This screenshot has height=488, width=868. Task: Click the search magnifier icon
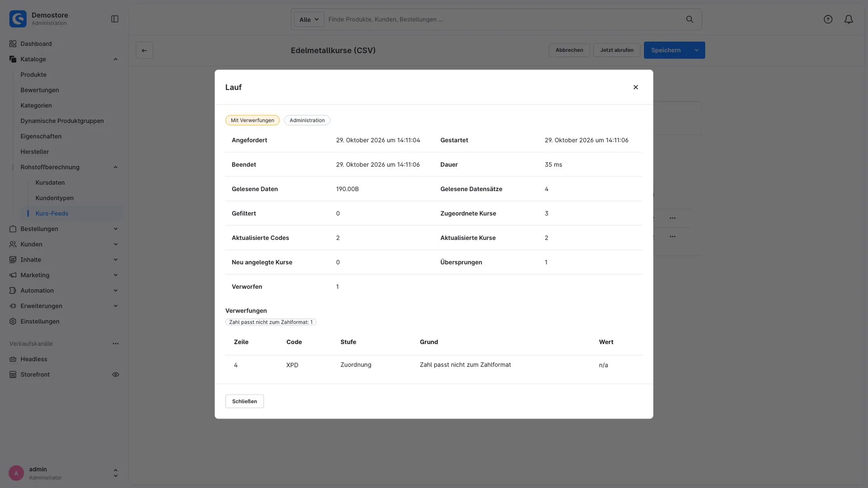click(x=689, y=19)
